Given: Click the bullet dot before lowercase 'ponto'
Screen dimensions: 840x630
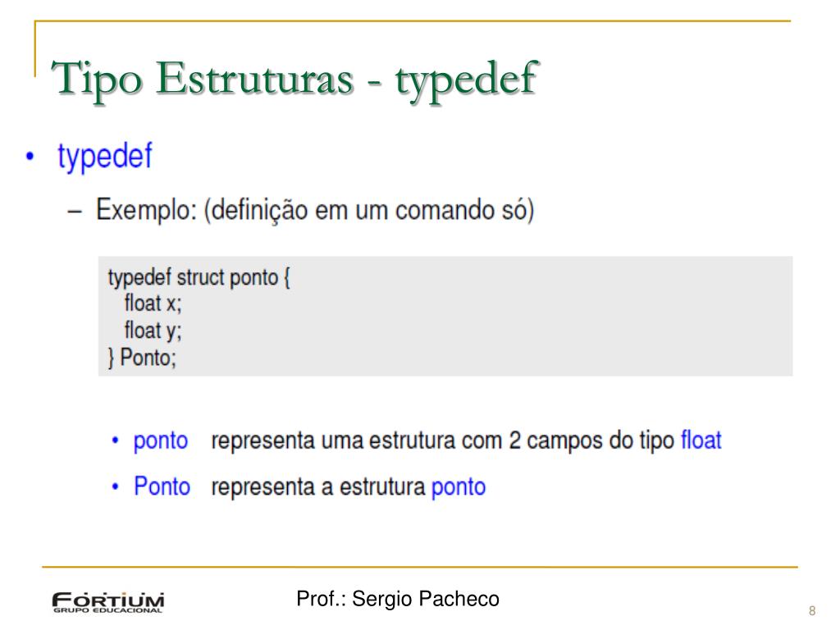Looking at the screenshot, I should [115, 441].
